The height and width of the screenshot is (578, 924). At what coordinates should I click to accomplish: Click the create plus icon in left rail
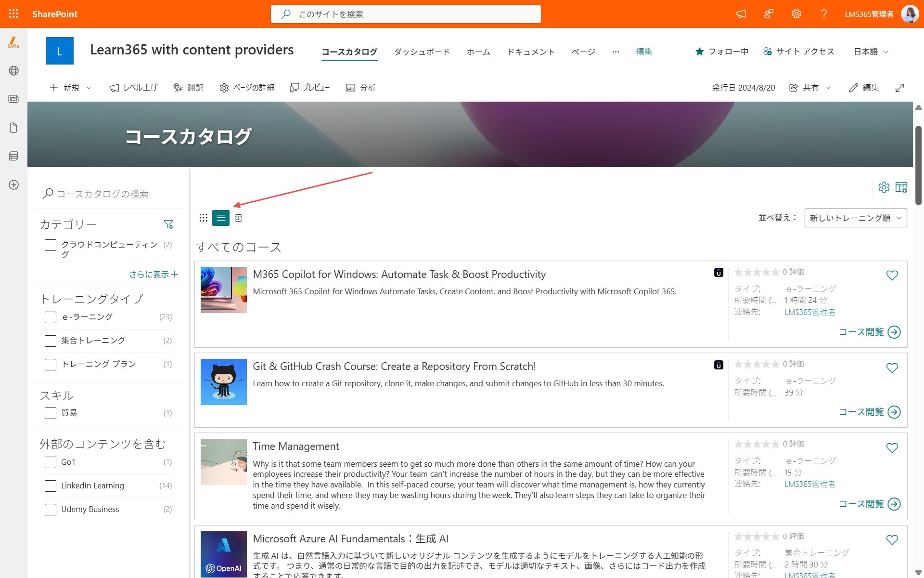point(13,185)
